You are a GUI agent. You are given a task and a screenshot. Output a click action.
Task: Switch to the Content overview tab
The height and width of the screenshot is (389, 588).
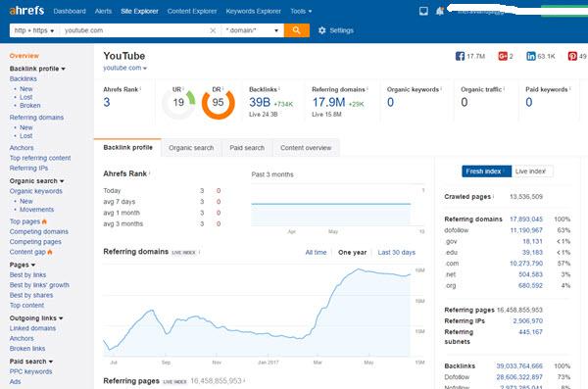pyautogui.click(x=306, y=148)
